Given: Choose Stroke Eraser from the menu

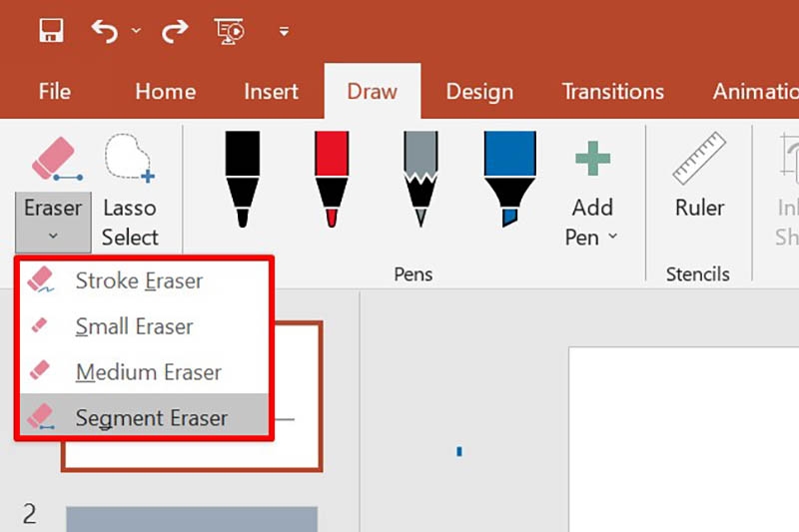Looking at the screenshot, I should tap(144, 280).
